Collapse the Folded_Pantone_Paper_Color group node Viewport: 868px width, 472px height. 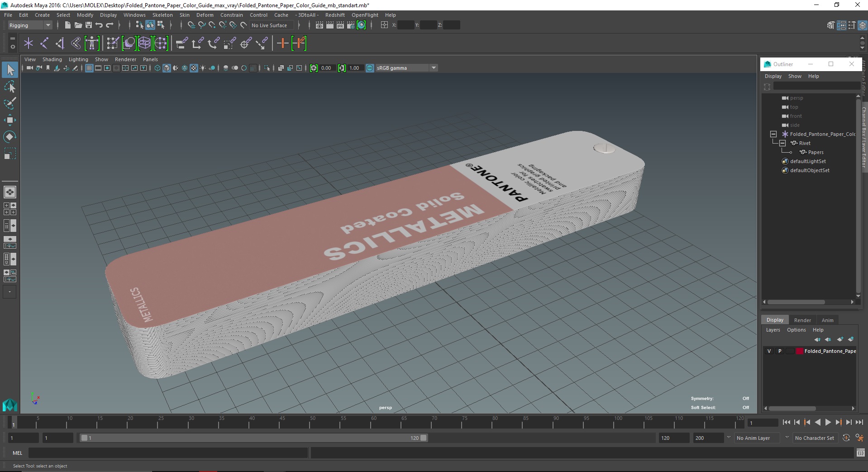pos(773,134)
